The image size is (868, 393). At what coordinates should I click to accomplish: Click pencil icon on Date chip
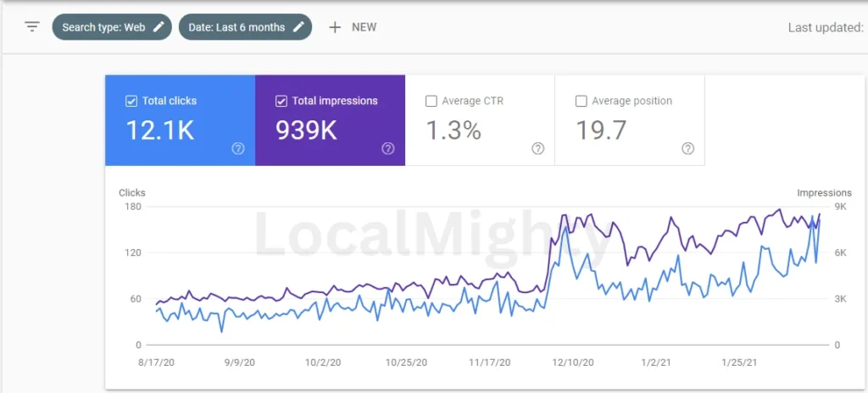pos(298,27)
